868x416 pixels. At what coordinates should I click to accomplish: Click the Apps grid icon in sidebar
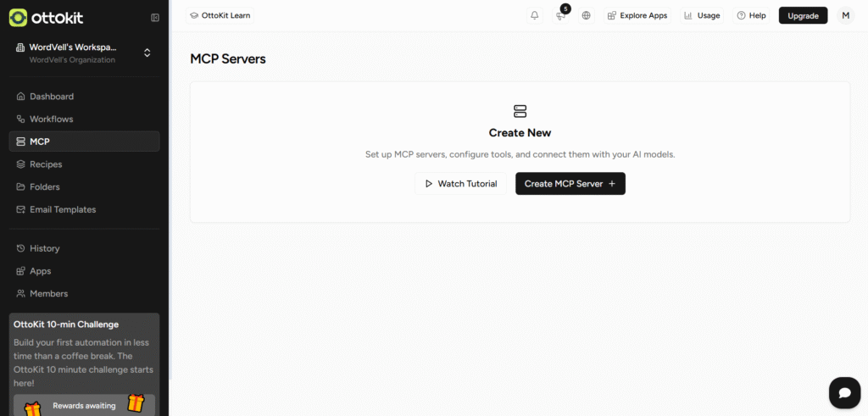20,271
